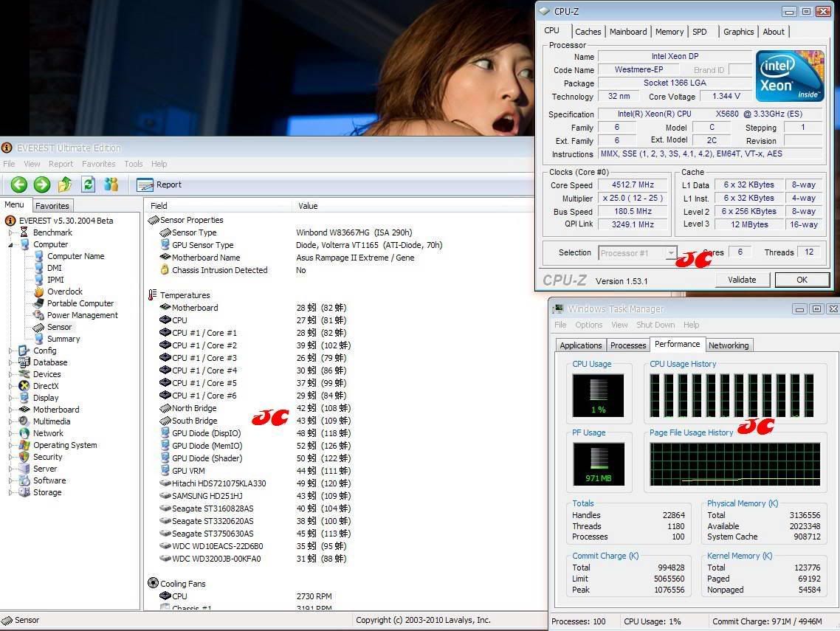Open the Overclock page with flame icon

click(x=65, y=292)
